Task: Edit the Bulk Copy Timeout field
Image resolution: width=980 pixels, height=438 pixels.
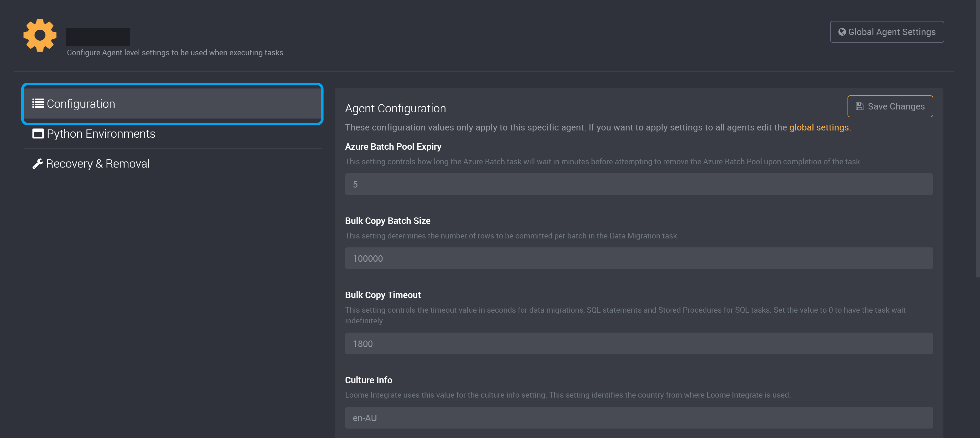Action: (639, 344)
